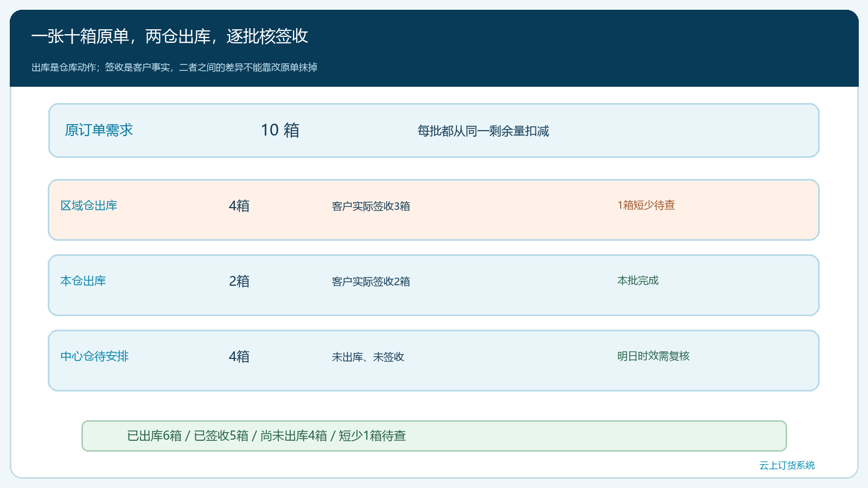The image size is (868, 488).
Task: Click the note 每批都从同一剩余量扣减
Action: click(x=483, y=131)
